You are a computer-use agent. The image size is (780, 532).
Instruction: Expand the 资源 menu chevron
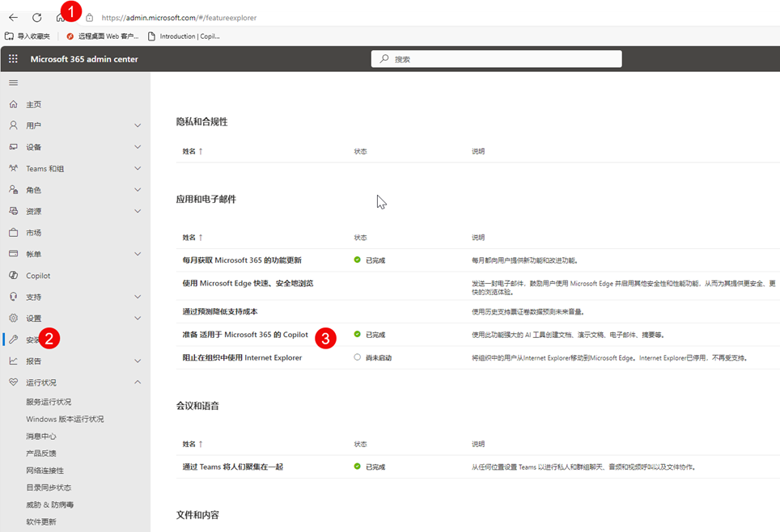click(x=138, y=211)
